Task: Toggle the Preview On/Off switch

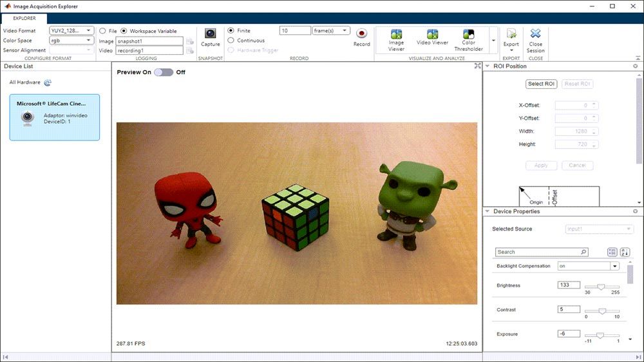Action: [x=164, y=72]
